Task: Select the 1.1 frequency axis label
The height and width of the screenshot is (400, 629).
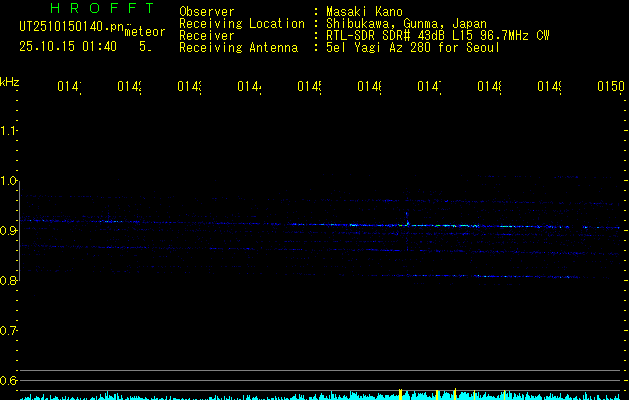Action: click(x=9, y=131)
